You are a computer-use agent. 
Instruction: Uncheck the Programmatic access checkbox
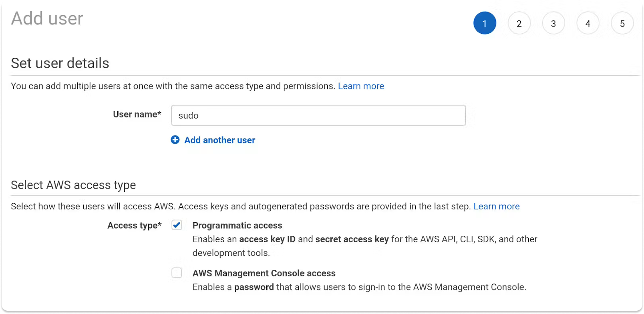click(177, 225)
